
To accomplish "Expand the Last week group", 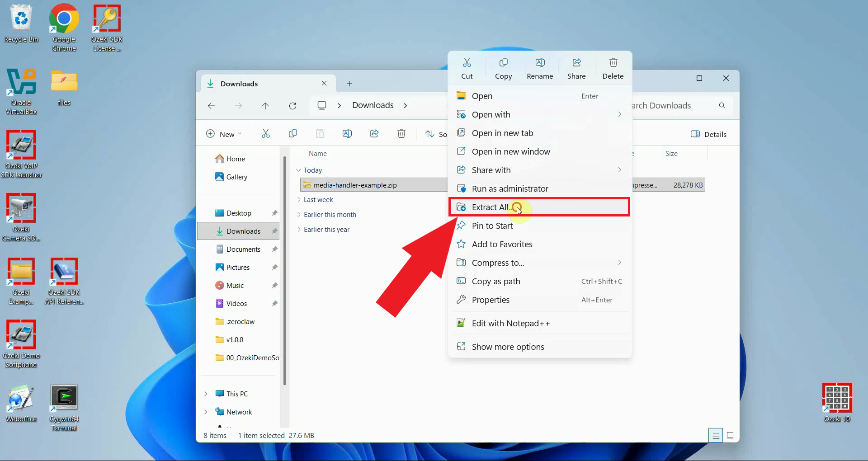I will (299, 199).
